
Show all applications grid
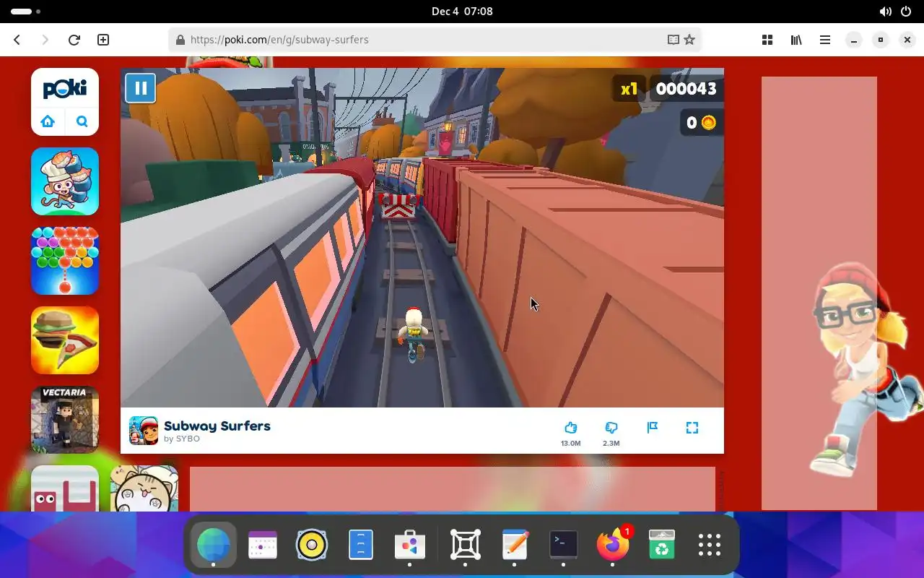[710, 545]
